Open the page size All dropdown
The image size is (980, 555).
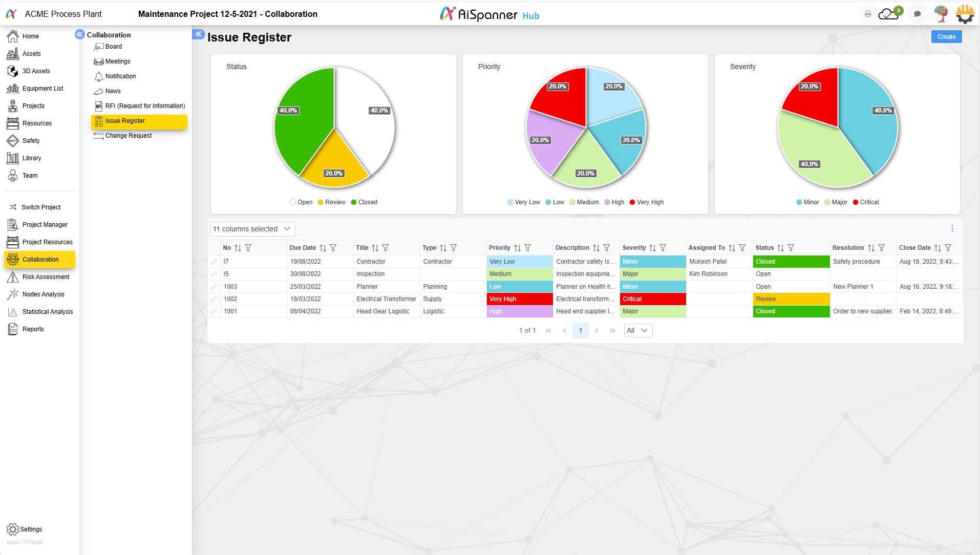(637, 330)
